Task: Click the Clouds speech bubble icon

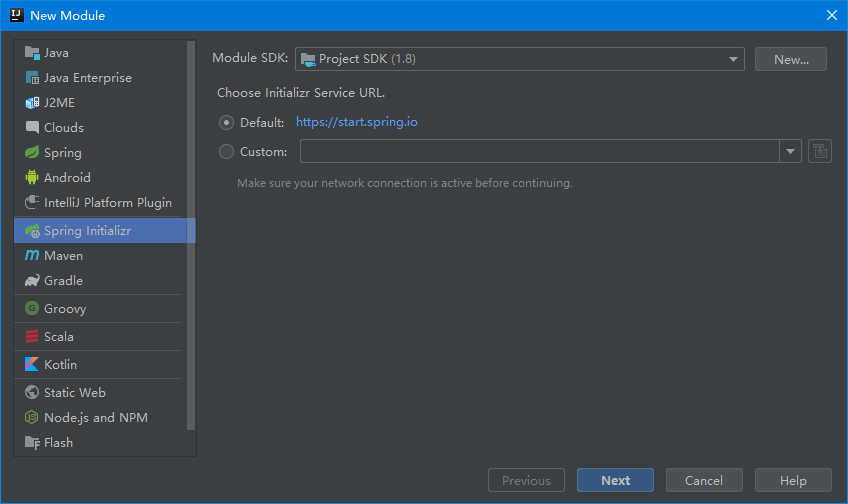Action: tap(32, 128)
